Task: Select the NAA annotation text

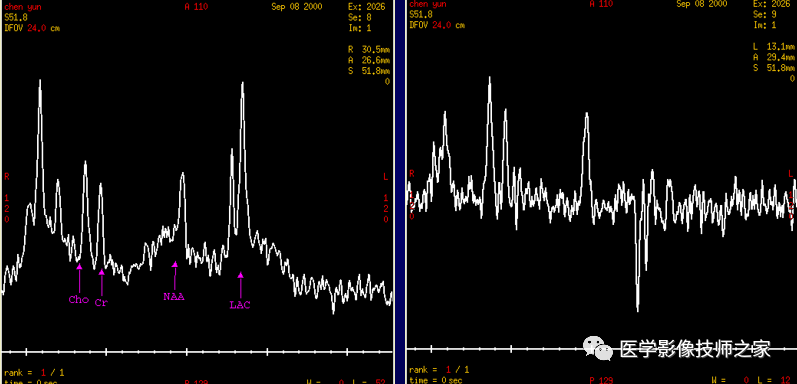Action: 174,297
